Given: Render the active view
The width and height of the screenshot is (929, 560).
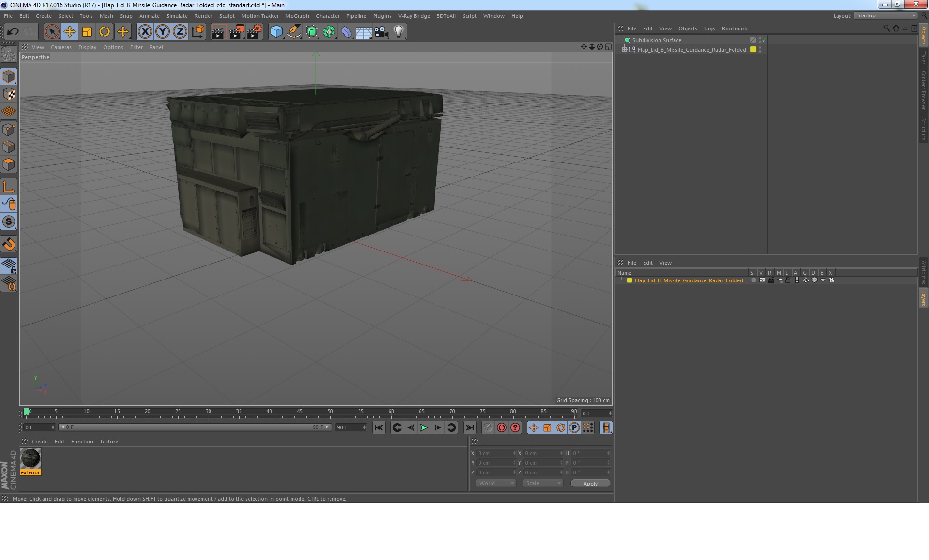Looking at the screenshot, I should [x=219, y=32].
